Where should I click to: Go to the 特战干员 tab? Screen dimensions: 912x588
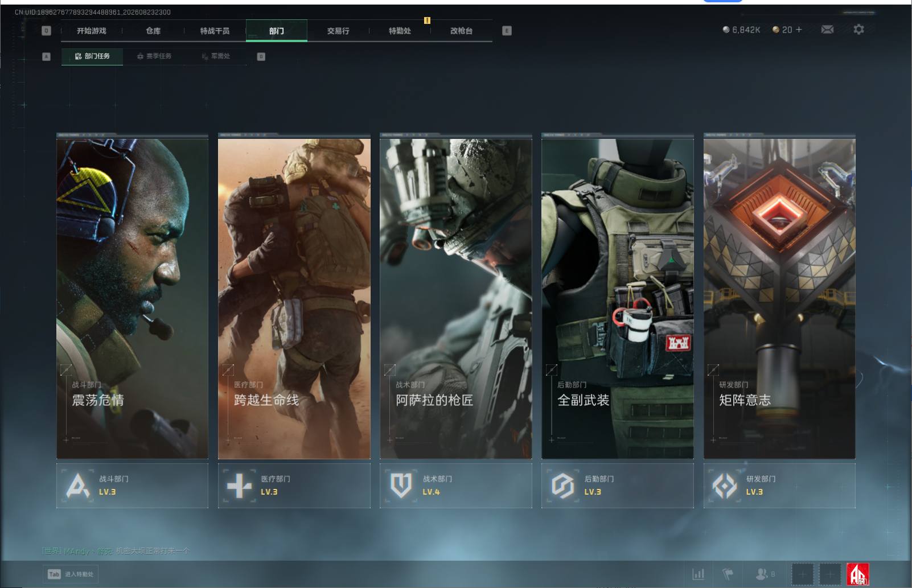point(215,31)
